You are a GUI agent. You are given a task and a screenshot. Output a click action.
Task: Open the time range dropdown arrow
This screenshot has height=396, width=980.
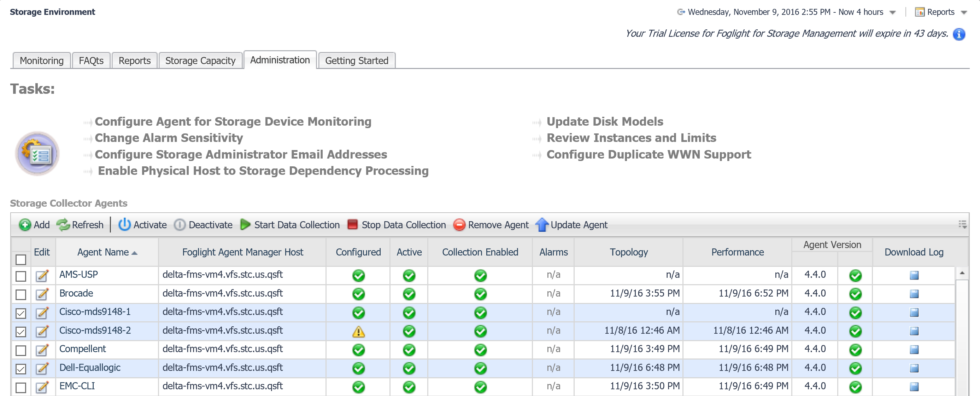click(892, 13)
